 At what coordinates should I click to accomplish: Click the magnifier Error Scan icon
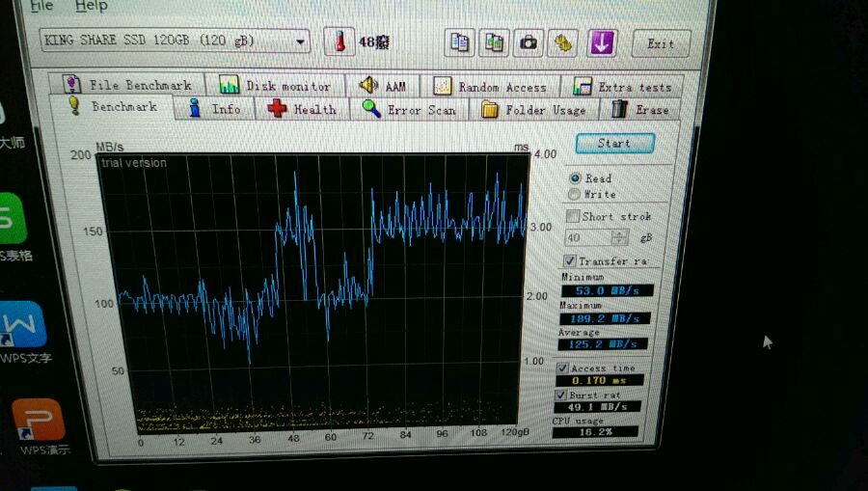tap(371, 108)
